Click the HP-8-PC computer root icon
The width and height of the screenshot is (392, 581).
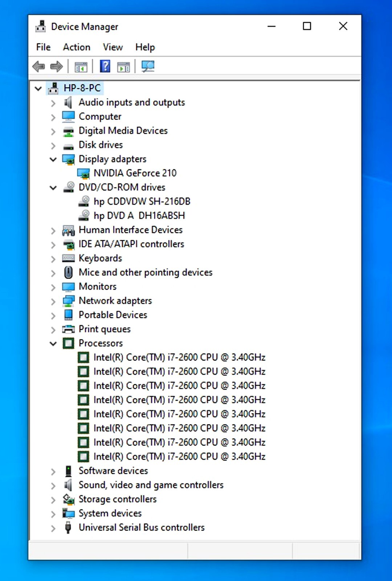(x=53, y=88)
